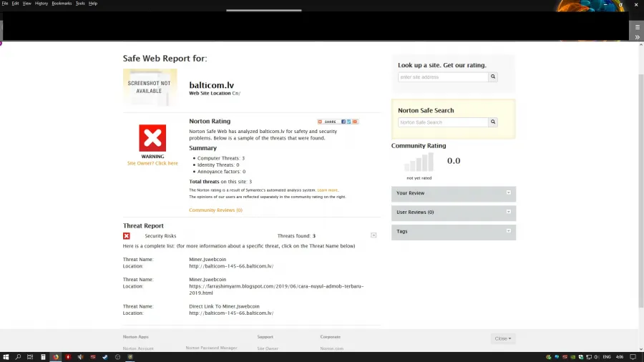Expand the Your Review panel

point(454,193)
